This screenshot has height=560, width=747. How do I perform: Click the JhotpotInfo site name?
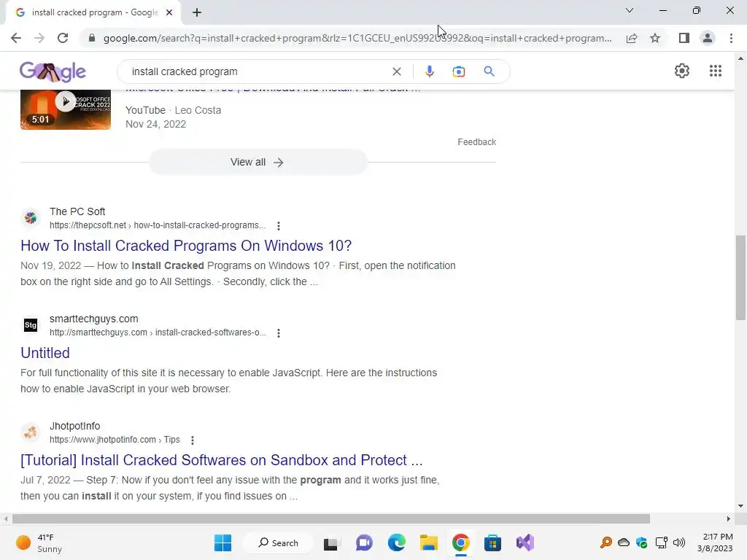[75, 426]
